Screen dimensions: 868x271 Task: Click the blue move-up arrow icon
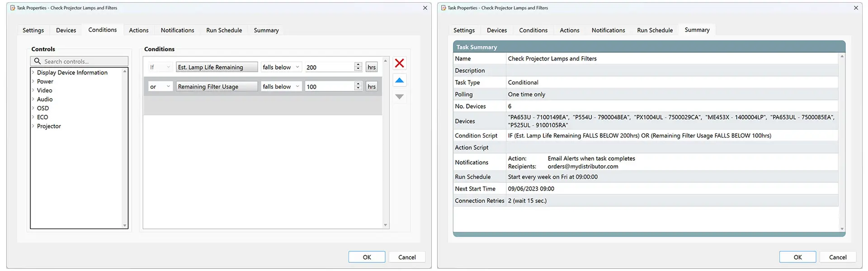[399, 81]
